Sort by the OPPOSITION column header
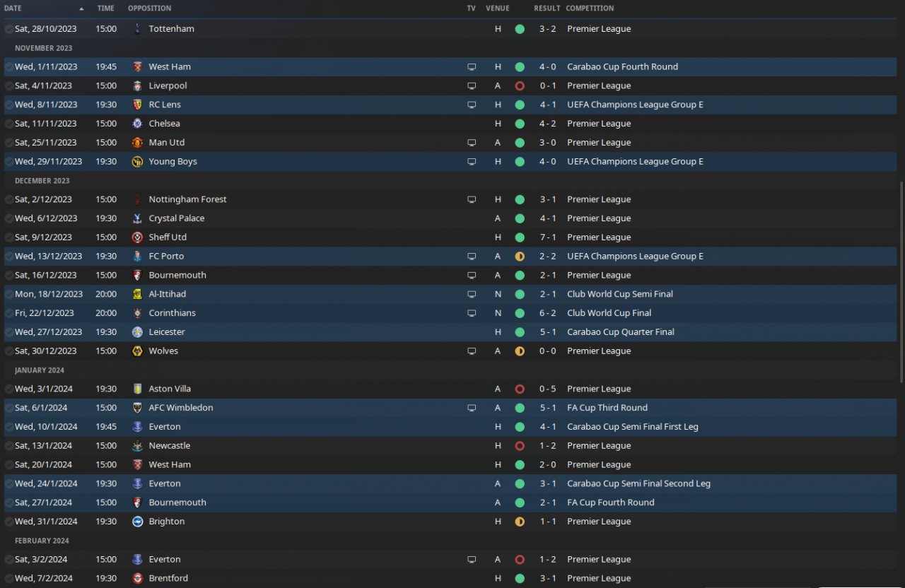The image size is (905, 588). tap(149, 8)
